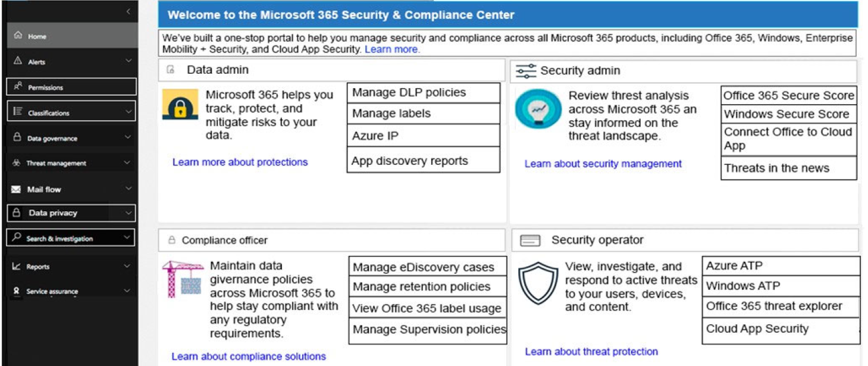This screenshot has height=366, width=868.
Task: Click the shield Security operator image
Action: (x=538, y=283)
